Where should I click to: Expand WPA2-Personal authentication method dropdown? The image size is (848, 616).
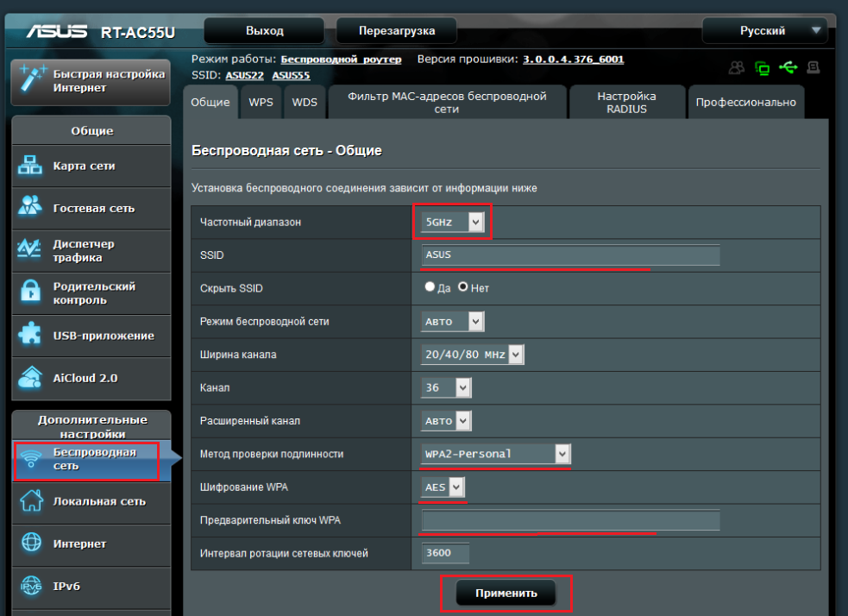[496, 454]
